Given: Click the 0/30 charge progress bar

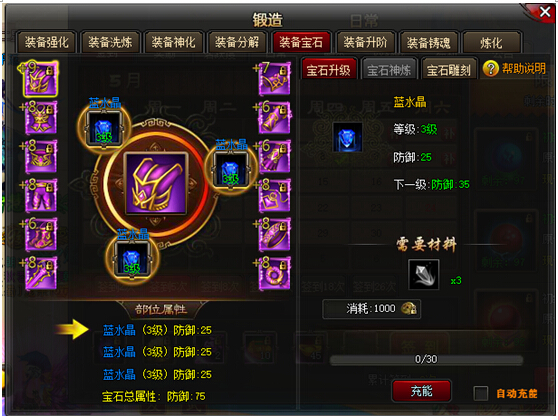Looking at the screenshot, I should click(x=426, y=359).
